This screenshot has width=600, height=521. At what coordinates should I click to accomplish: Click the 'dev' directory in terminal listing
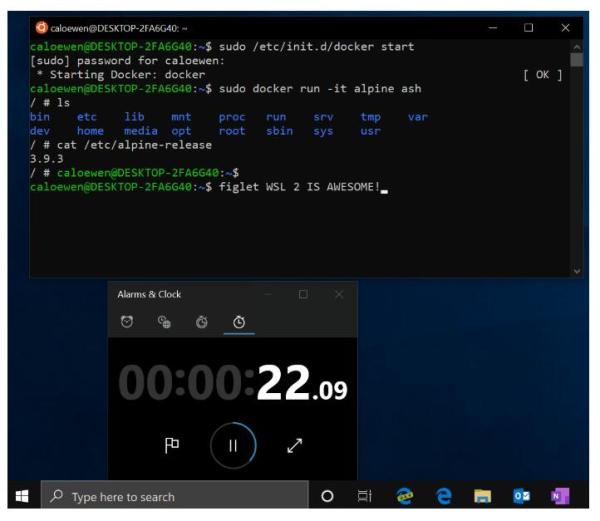pos(40,131)
